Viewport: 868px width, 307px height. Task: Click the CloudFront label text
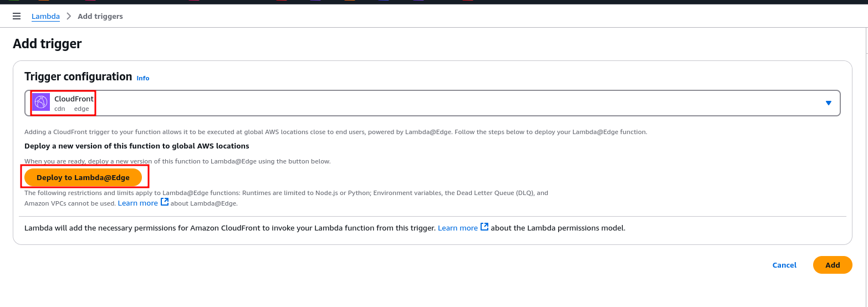74,99
